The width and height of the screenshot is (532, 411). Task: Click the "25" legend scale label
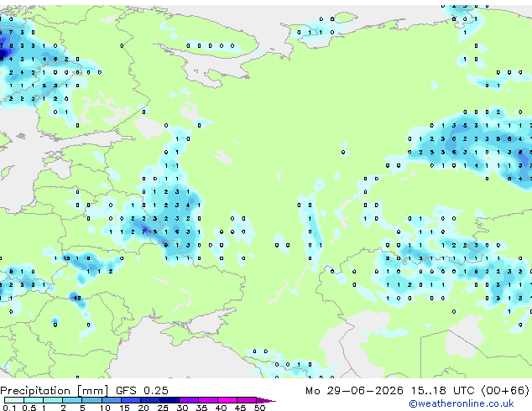coord(163,408)
